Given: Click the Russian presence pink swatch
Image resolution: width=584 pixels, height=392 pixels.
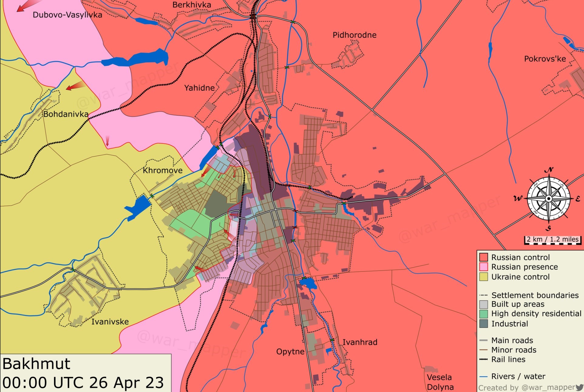Looking at the screenshot, I should tap(484, 267).
